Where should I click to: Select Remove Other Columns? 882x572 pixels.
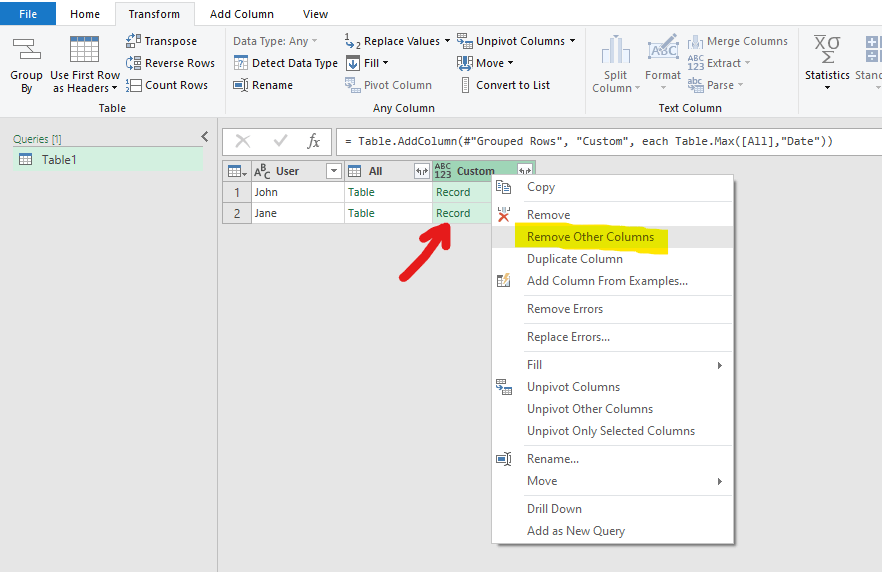coord(613,237)
